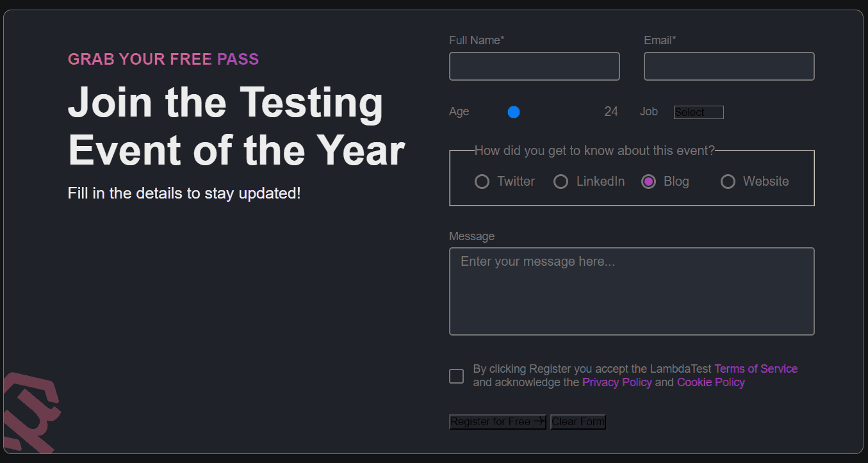
Task: Open the Job select dropdown
Action: click(x=698, y=113)
